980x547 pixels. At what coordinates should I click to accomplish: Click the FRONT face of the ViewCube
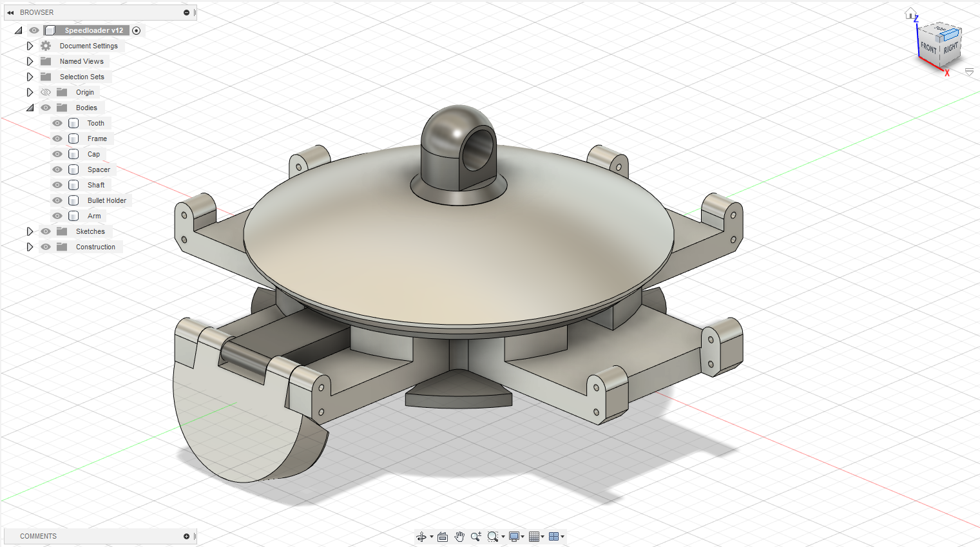[928, 48]
